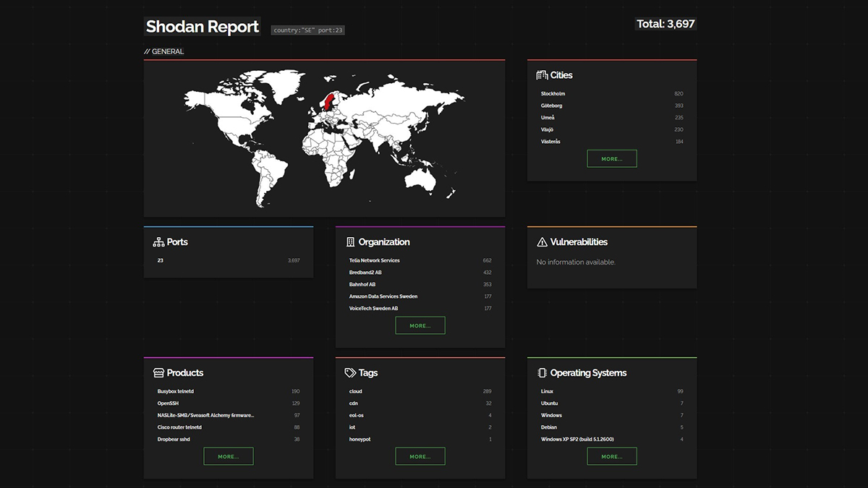Select the cdn tag
This screenshot has height=488, width=868.
[x=354, y=403]
